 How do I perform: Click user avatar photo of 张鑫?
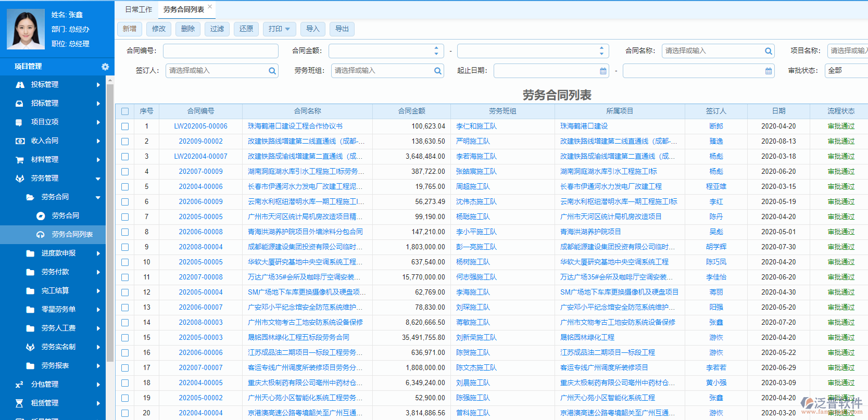click(x=26, y=29)
